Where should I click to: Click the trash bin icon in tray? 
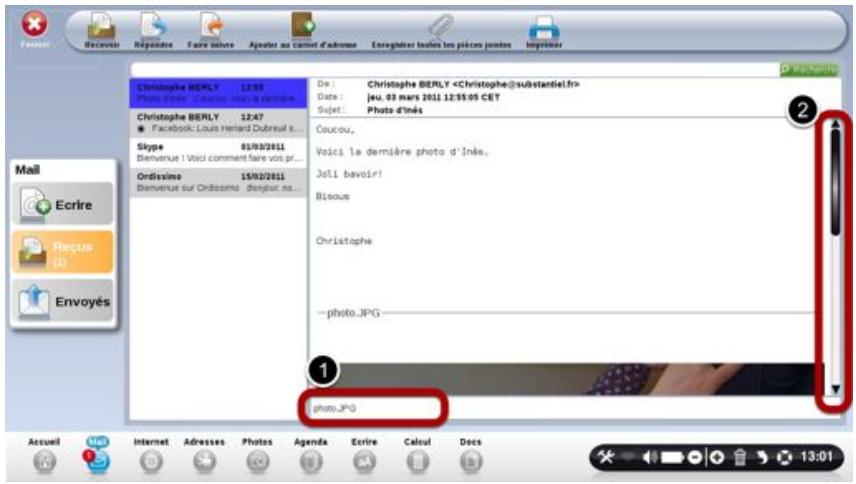[x=740, y=457]
